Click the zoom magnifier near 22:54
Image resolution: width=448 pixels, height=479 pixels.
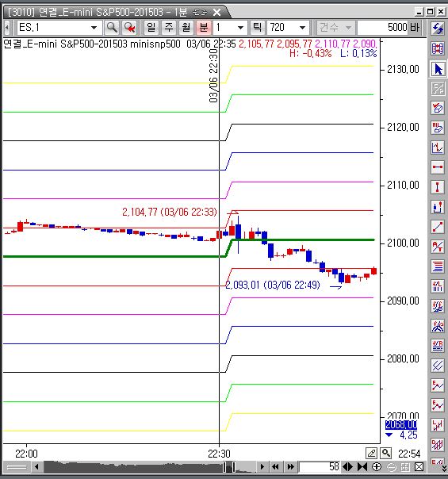[386, 453]
